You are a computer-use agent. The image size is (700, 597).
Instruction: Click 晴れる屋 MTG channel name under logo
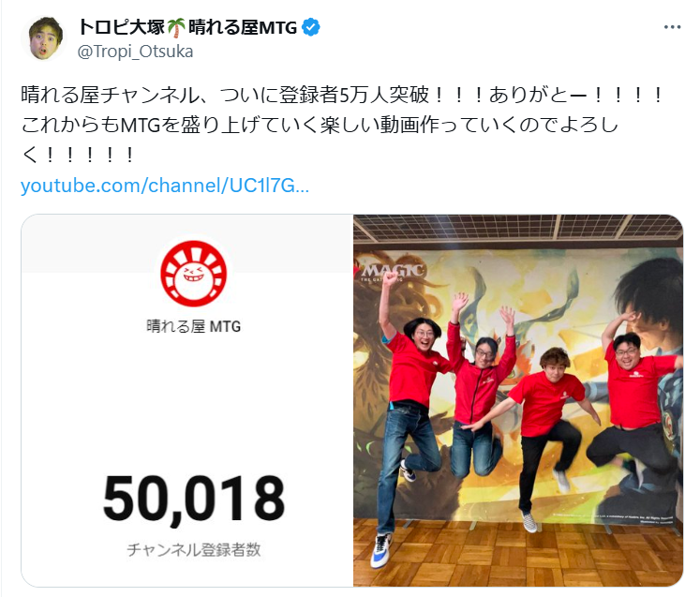click(194, 326)
